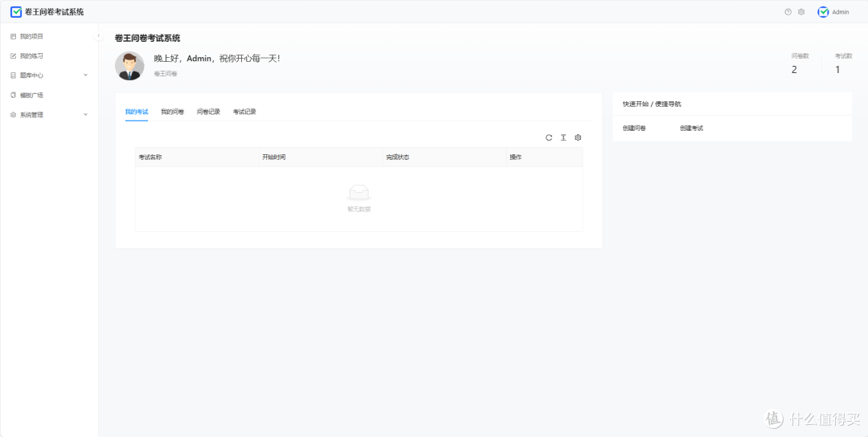Refresh the exam table with reload icon
The height and width of the screenshot is (437, 868).
click(x=549, y=137)
